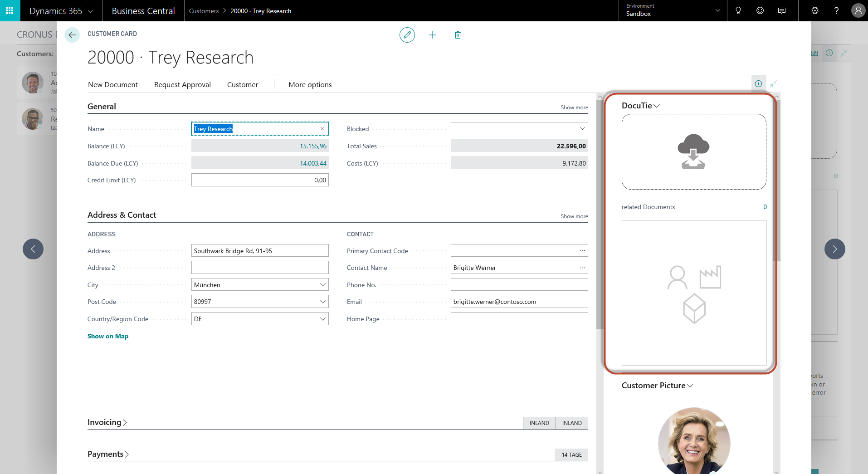Image resolution: width=868 pixels, height=474 pixels.
Task: Click the factory icon in DocuTie panel
Action: pyautogui.click(x=710, y=277)
